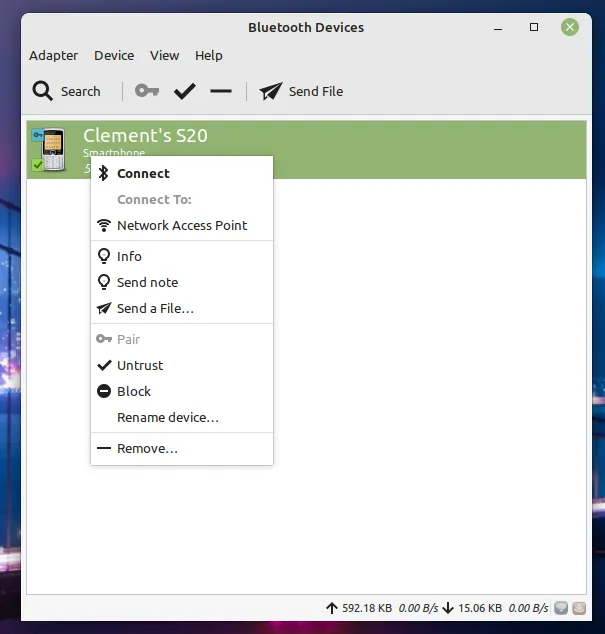The width and height of the screenshot is (605, 634).
Task: Expand the View menu
Action: tap(165, 55)
